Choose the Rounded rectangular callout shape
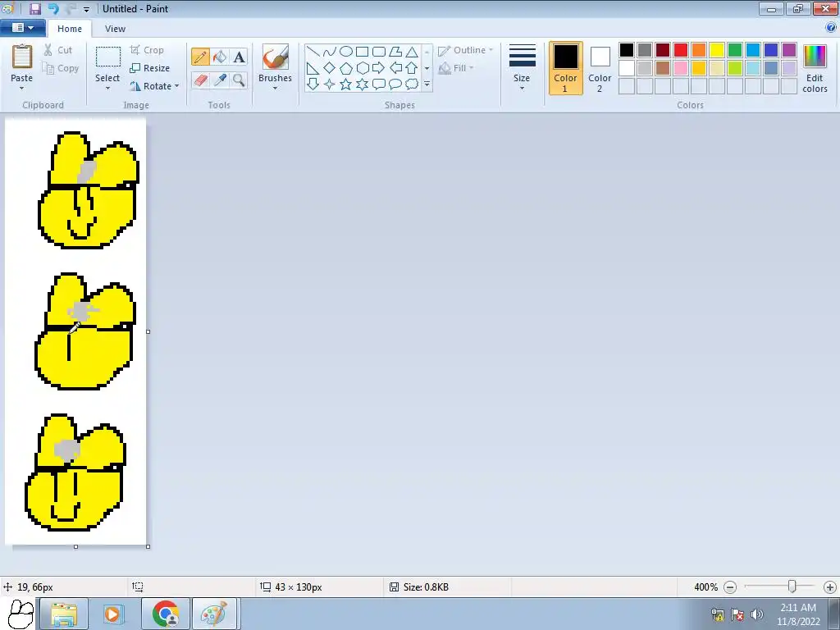Image resolution: width=840 pixels, height=630 pixels. tap(379, 84)
